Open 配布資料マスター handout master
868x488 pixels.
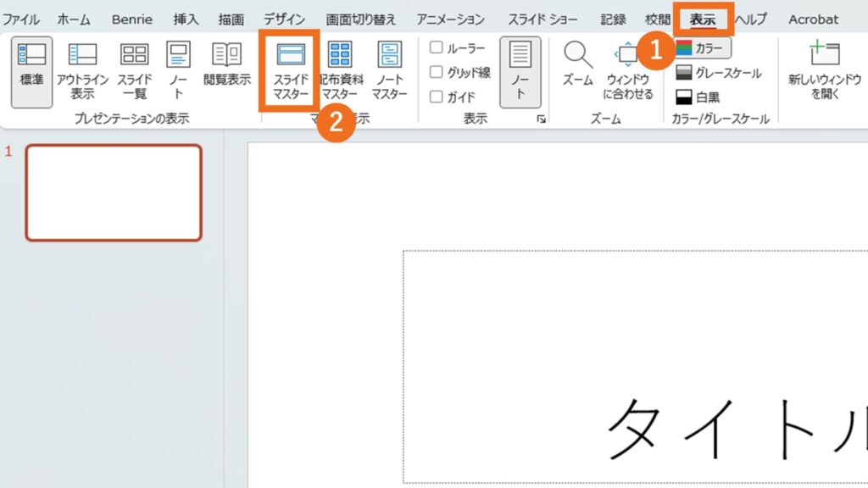tap(341, 72)
